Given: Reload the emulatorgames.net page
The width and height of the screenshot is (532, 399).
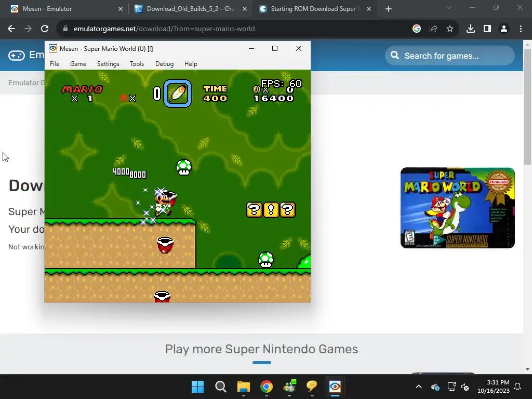Looking at the screenshot, I should click(x=45, y=29).
